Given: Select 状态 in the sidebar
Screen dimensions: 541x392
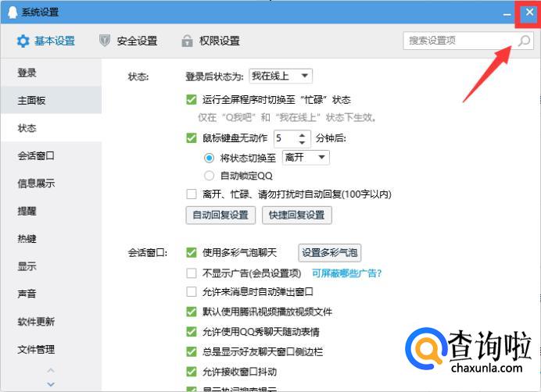Looking at the screenshot, I should 51,128.
